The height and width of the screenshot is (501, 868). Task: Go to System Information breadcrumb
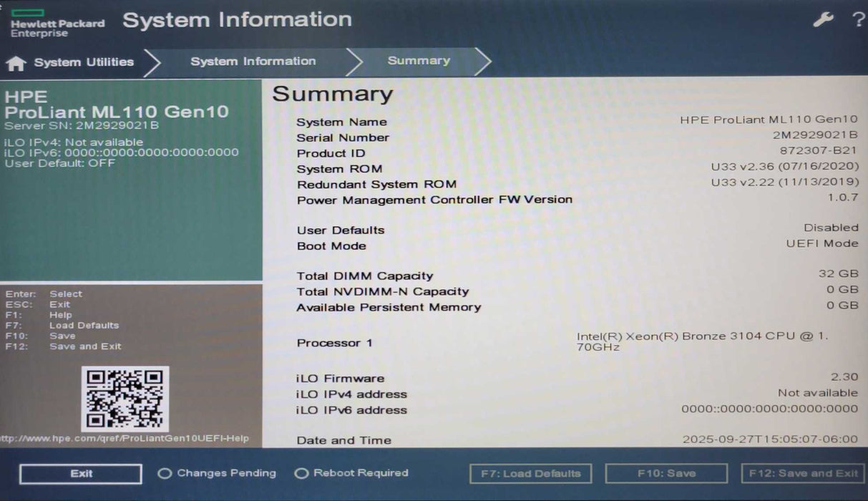coord(253,62)
